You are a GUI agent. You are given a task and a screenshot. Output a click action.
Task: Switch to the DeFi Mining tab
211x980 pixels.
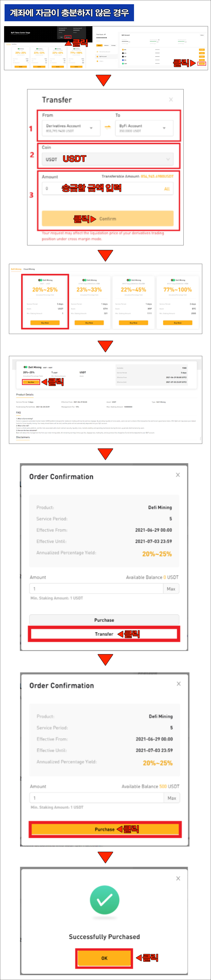pyautogui.click(x=16, y=269)
